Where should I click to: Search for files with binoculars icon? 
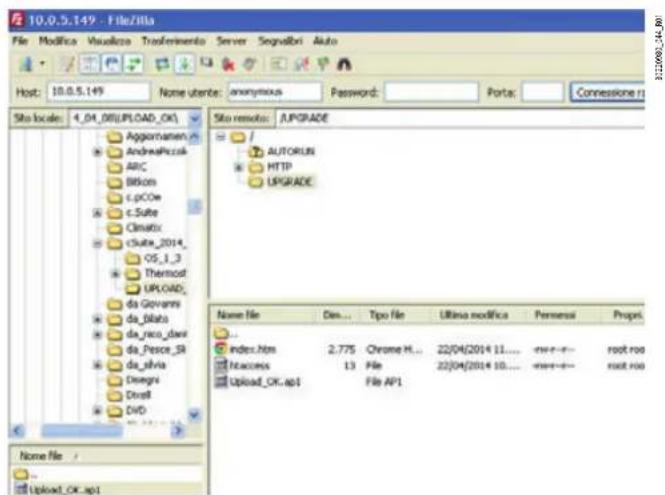click(x=344, y=64)
